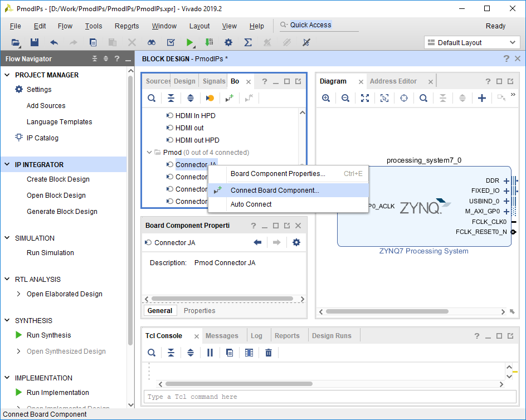Choose Auto Connect in the context menu
The image size is (526, 420).
pos(289,204)
